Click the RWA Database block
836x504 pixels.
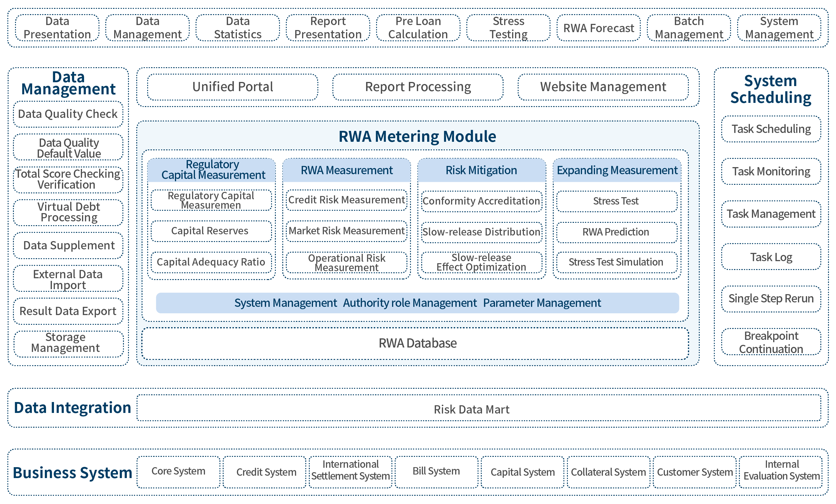pyautogui.click(x=415, y=344)
